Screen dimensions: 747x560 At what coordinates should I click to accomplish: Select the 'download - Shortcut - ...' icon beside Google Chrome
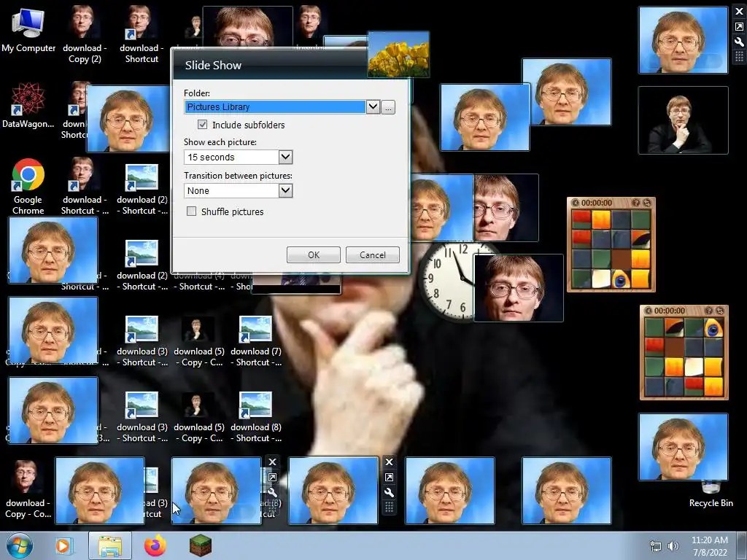click(x=85, y=186)
